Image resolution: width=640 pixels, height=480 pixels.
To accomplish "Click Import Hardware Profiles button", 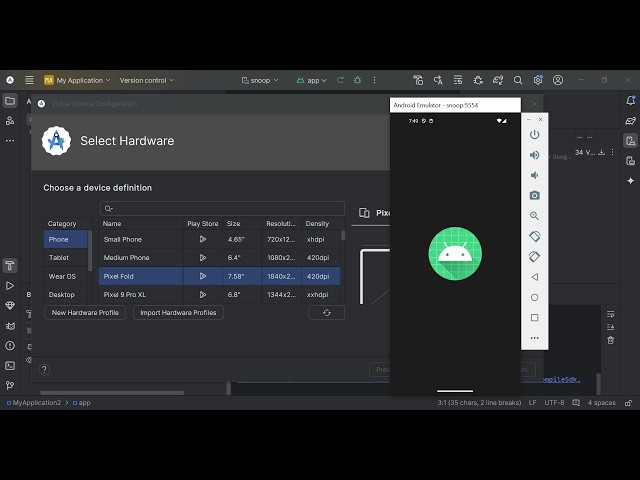I will click(178, 313).
